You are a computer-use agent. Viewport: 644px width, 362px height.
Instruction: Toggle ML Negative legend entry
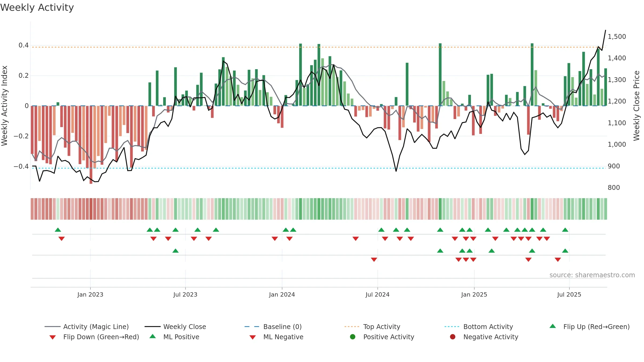[x=276, y=337]
